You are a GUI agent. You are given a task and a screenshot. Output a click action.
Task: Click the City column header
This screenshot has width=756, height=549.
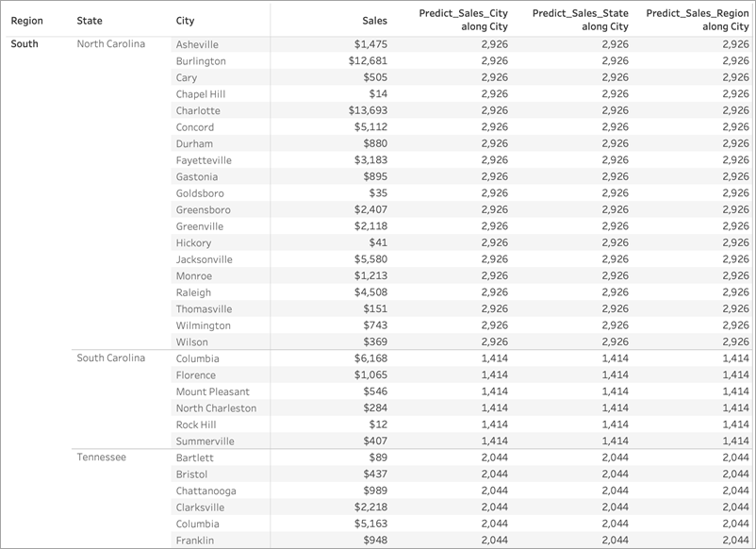coord(185,21)
